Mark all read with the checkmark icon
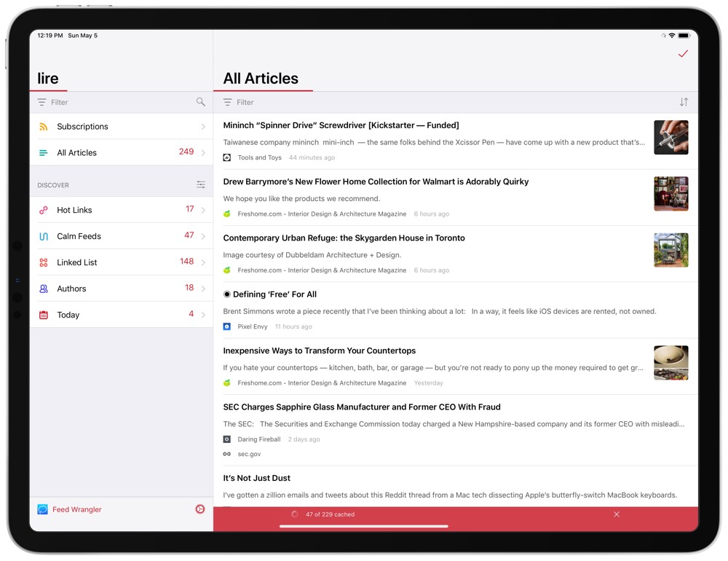This screenshot has width=728, height=561. (683, 54)
